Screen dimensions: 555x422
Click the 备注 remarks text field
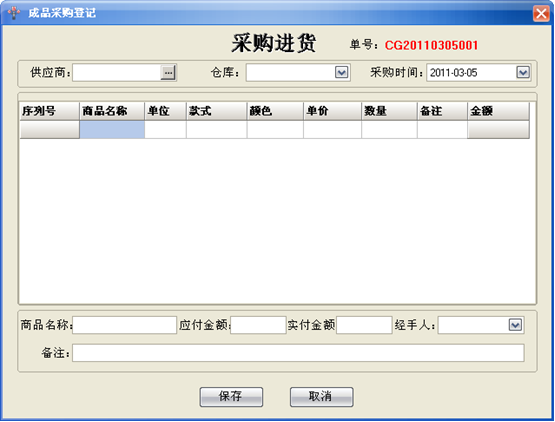point(298,353)
